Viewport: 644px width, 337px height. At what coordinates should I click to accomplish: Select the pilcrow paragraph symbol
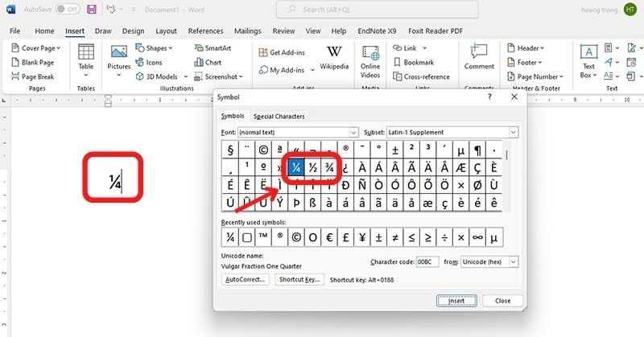[477, 150]
